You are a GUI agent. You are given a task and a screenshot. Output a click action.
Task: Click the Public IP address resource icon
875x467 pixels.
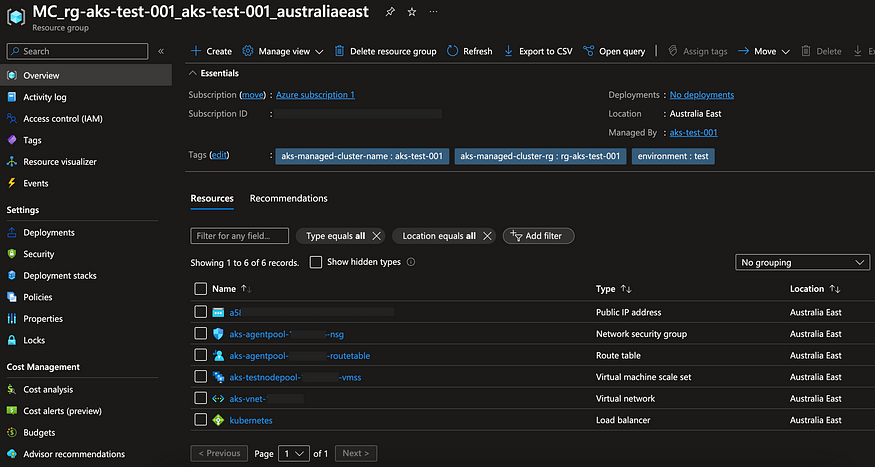218,312
